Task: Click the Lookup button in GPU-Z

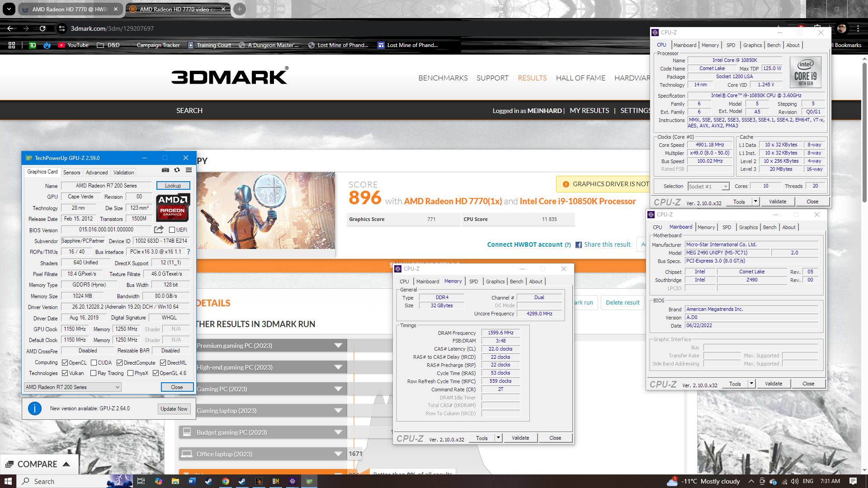Action: point(173,186)
